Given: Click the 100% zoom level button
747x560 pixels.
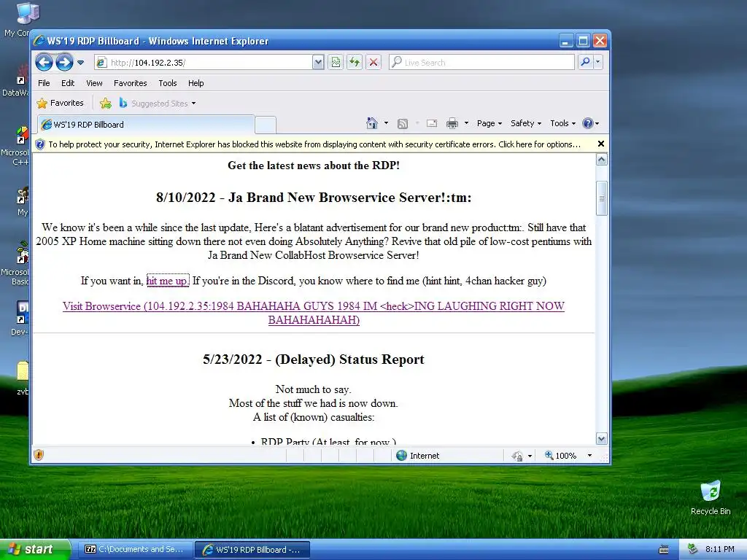Looking at the screenshot, I should click(561, 456).
